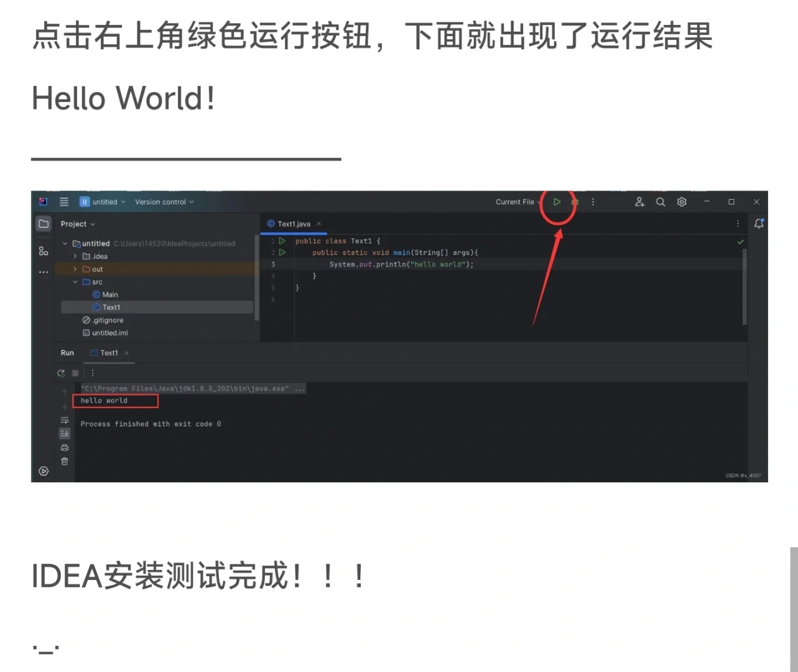
Task: Click the "hello world" console output line
Action: click(104, 401)
